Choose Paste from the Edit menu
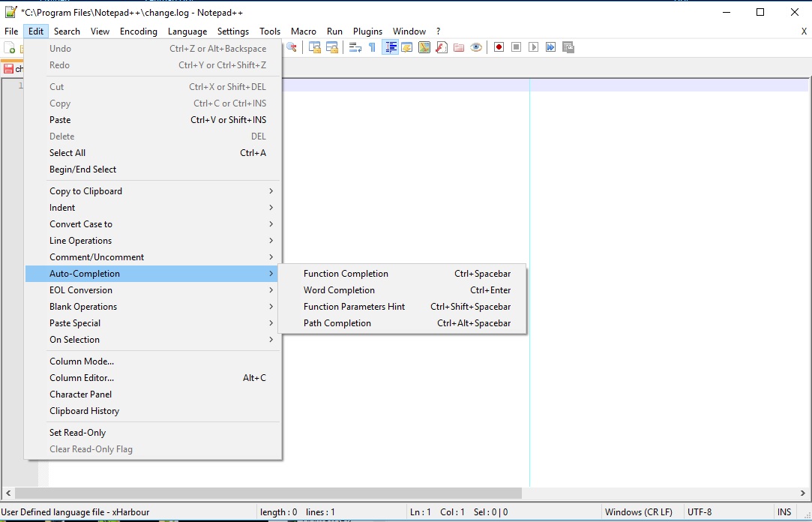The height and width of the screenshot is (522, 812). click(x=153, y=120)
